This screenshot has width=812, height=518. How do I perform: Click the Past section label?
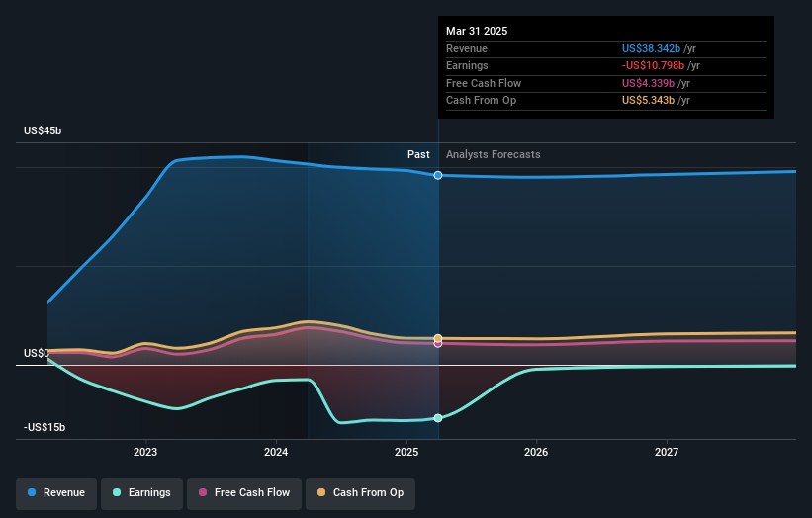click(418, 154)
